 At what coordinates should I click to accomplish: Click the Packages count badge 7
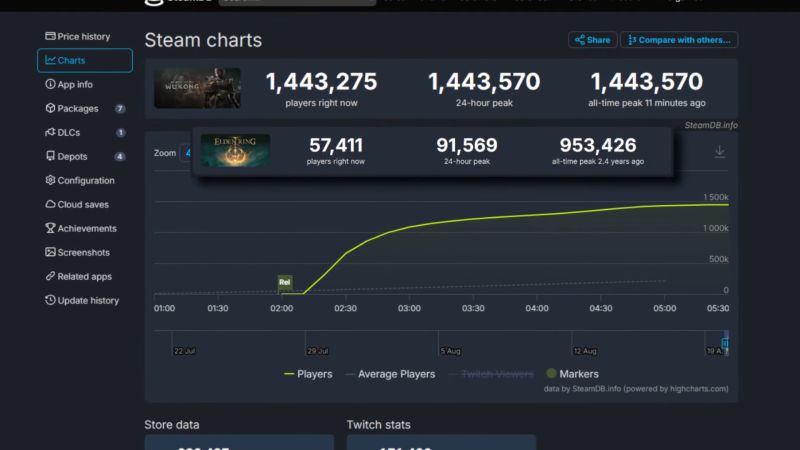pos(120,108)
